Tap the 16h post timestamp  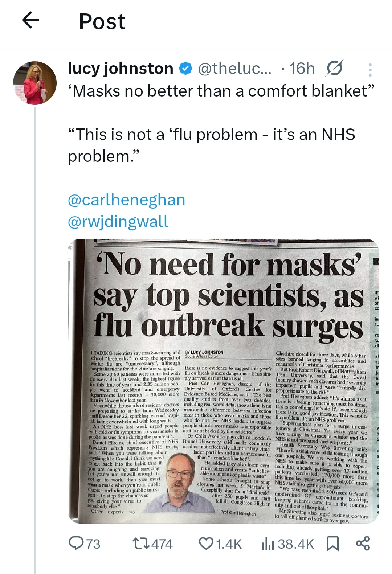[x=302, y=69]
